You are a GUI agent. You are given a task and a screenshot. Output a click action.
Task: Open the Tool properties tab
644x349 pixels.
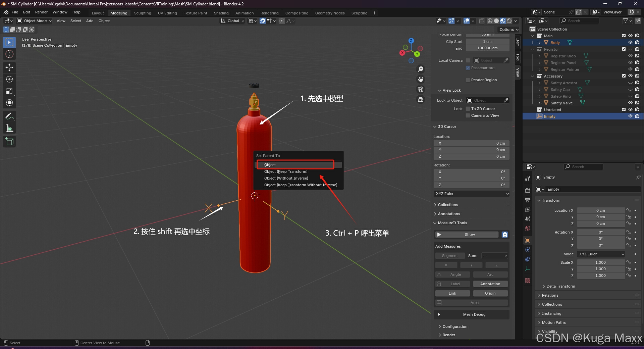pyautogui.click(x=528, y=179)
